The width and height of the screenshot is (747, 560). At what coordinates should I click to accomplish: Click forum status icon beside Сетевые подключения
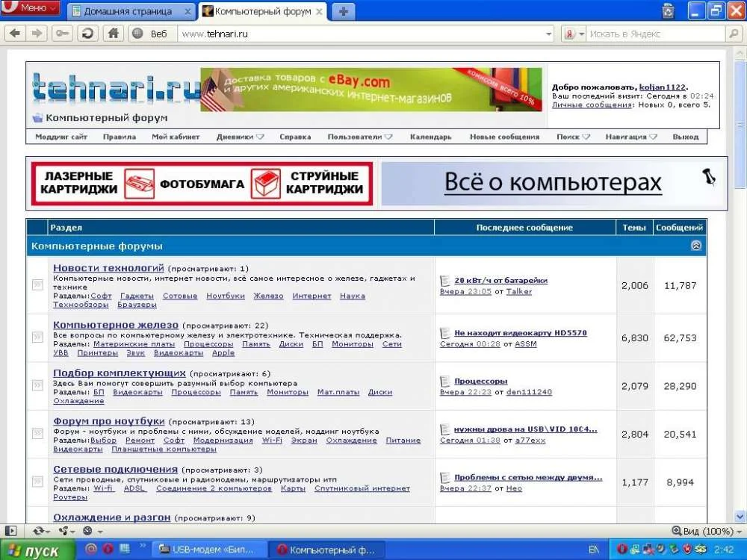(37, 482)
